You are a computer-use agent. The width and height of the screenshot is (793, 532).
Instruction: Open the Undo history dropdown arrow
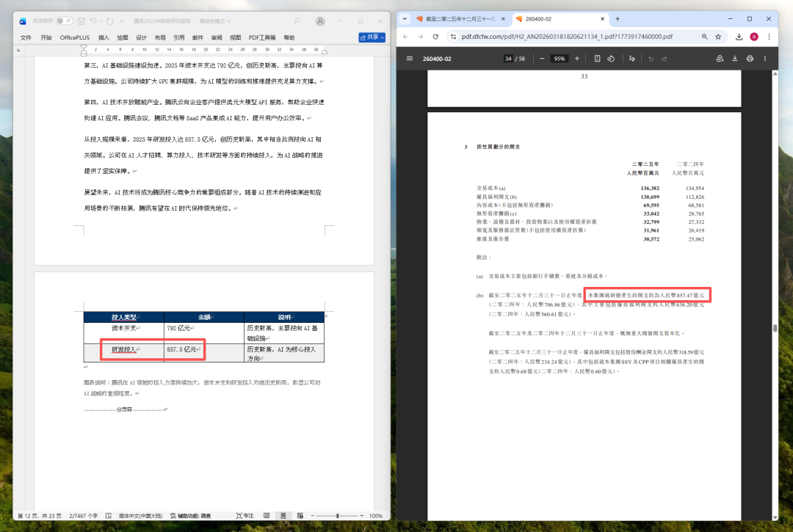(100, 21)
